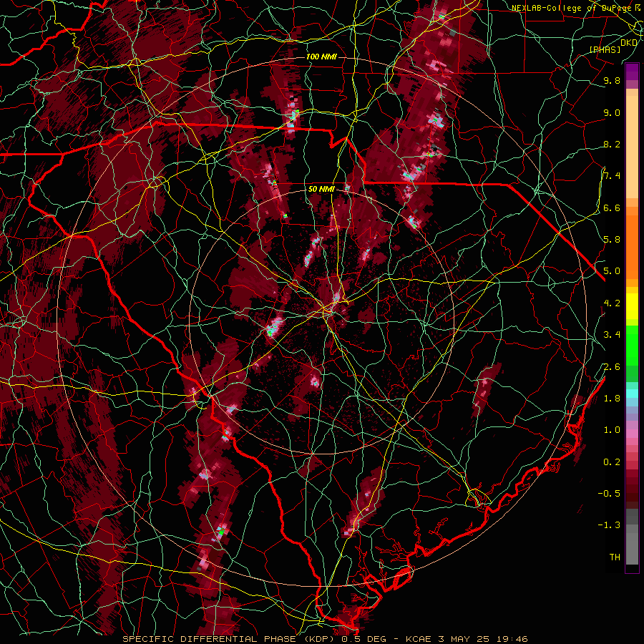644x644 pixels.
Task: Click the 9.8 value on the color scale
Action: pos(612,80)
